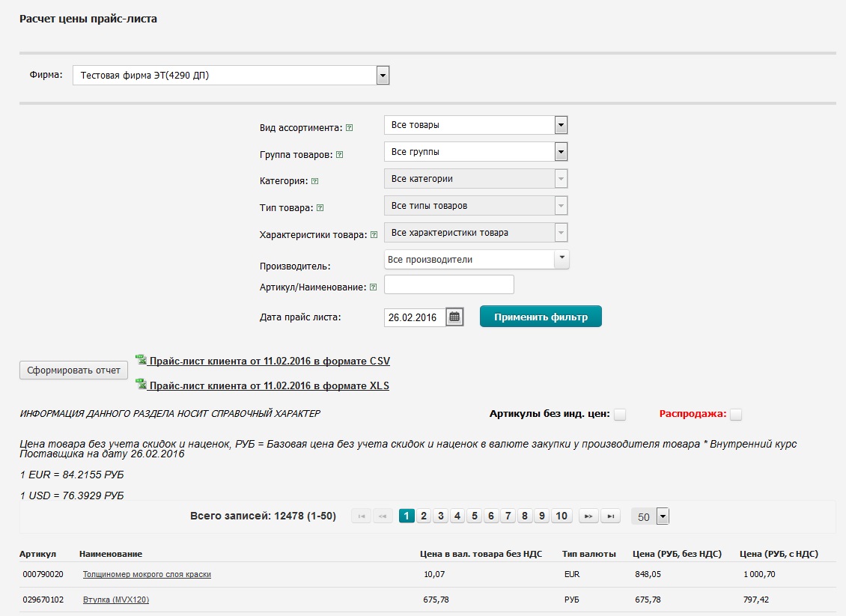The height and width of the screenshot is (616, 846).
Task: Toggle the Распродажа checkbox
Action: 736,415
